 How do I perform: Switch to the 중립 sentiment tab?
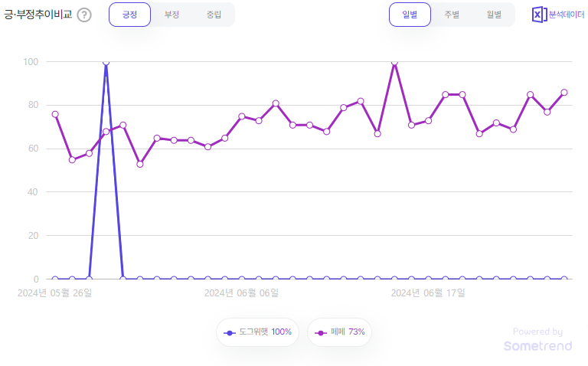click(214, 15)
